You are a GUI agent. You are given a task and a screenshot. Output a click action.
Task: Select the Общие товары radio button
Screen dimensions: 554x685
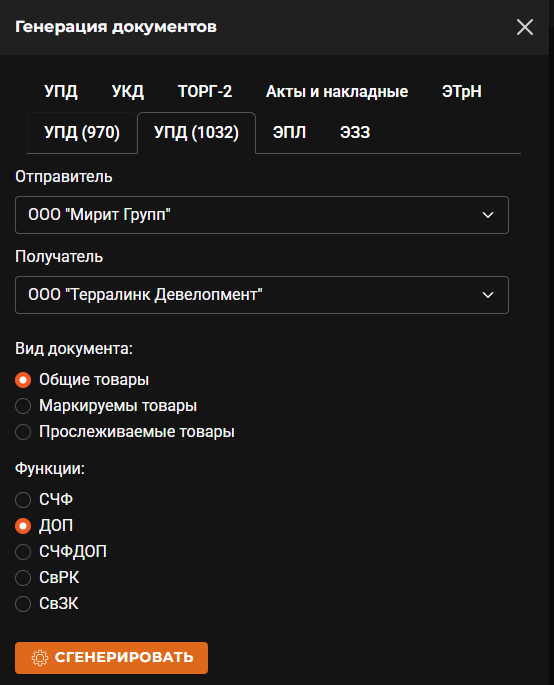coord(23,380)
